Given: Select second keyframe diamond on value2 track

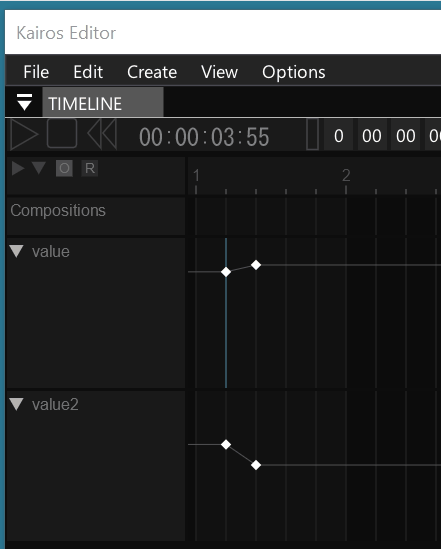Looking at the screenshot, I should tap(256, 465).
